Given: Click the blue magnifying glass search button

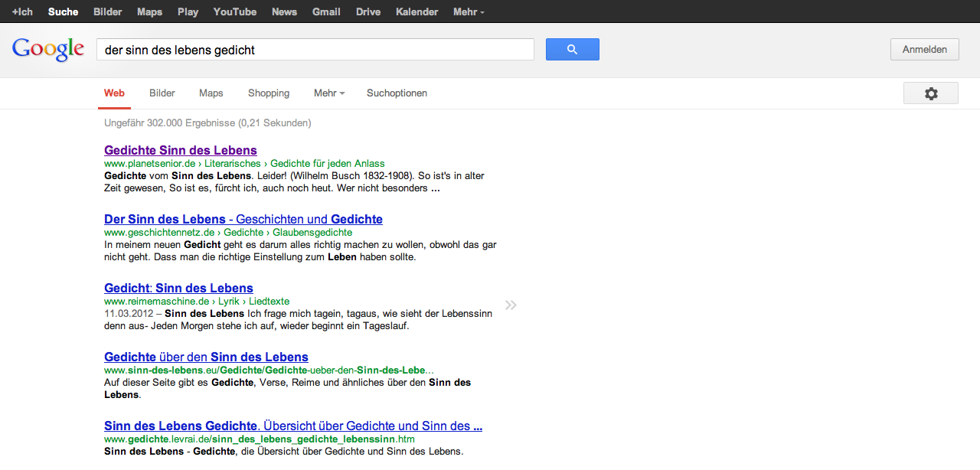Looking at the screenshot, I should 572,50.
